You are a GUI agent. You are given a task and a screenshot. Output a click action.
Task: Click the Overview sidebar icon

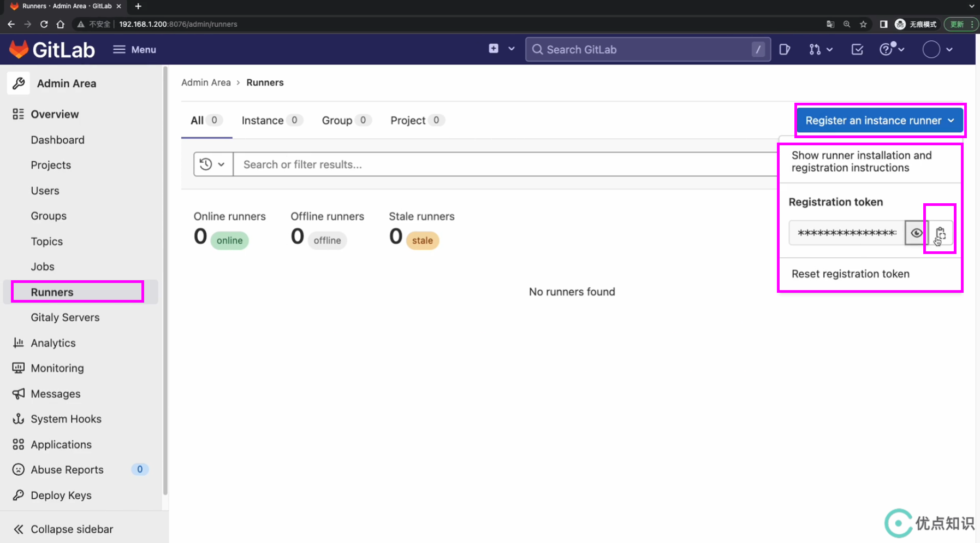coord(18,114)
